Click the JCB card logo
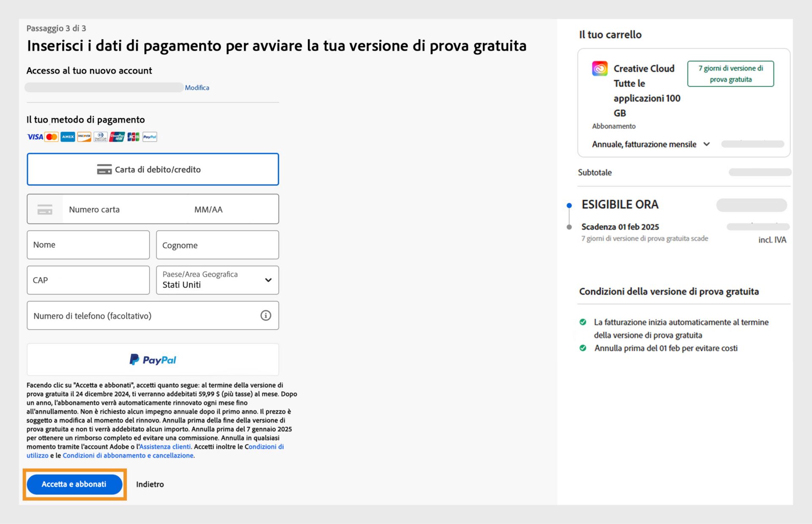 [133, 137]
